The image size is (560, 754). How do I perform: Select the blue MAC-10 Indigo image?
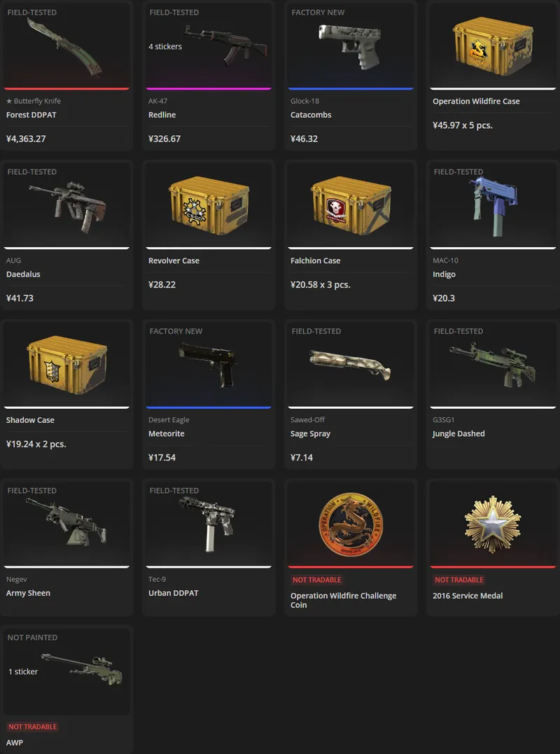[x=489, y=206]
